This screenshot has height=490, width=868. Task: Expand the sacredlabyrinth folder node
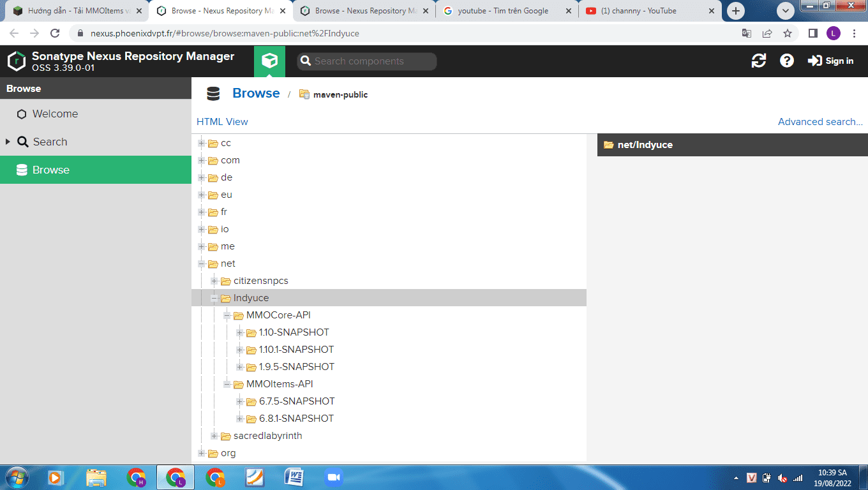214,436
